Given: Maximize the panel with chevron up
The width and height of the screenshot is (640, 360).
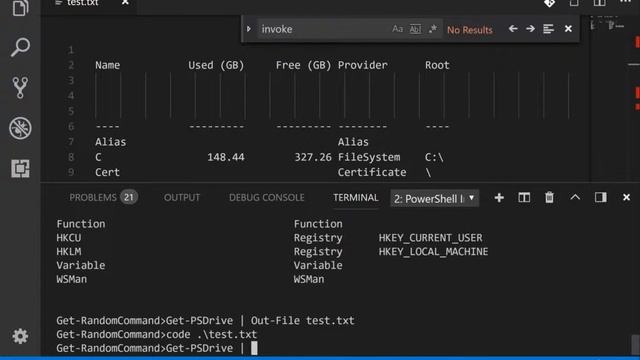Looking at the screenshot, I should [575, 198].
